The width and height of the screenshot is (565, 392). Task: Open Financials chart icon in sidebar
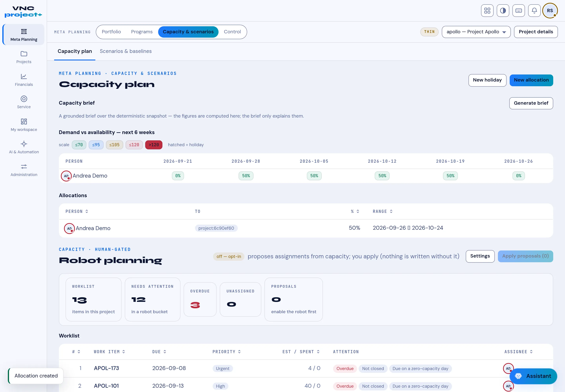tap(24, 76)
